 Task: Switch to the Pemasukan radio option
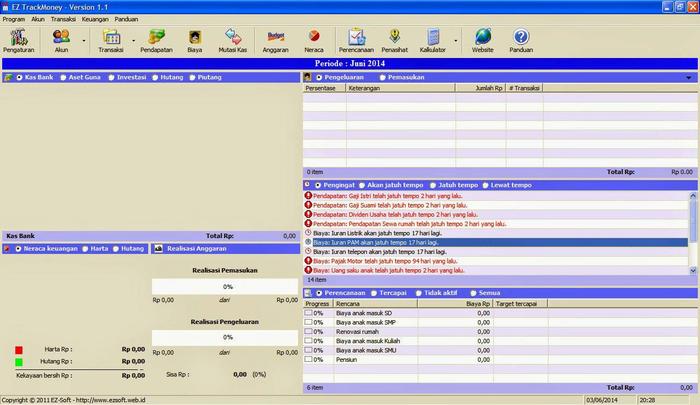[381, 77]
